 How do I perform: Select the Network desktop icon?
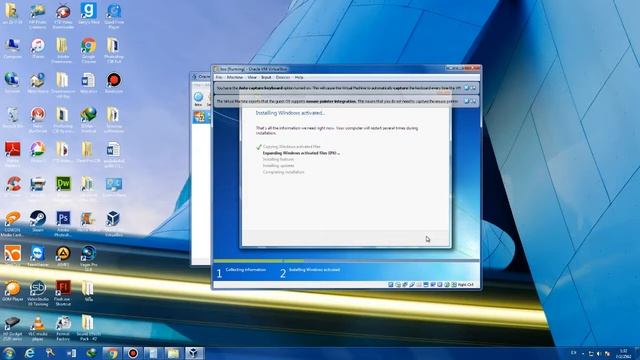(12, 83)
